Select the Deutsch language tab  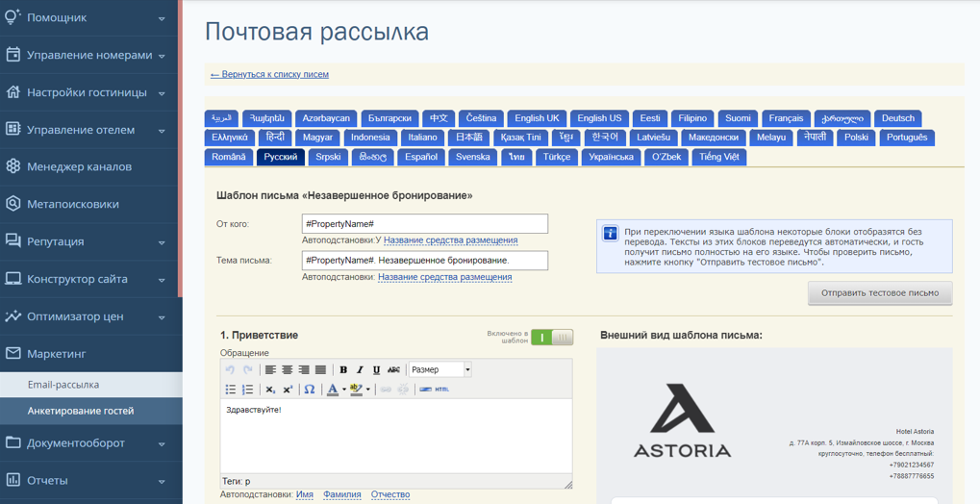tap(897, 118)
